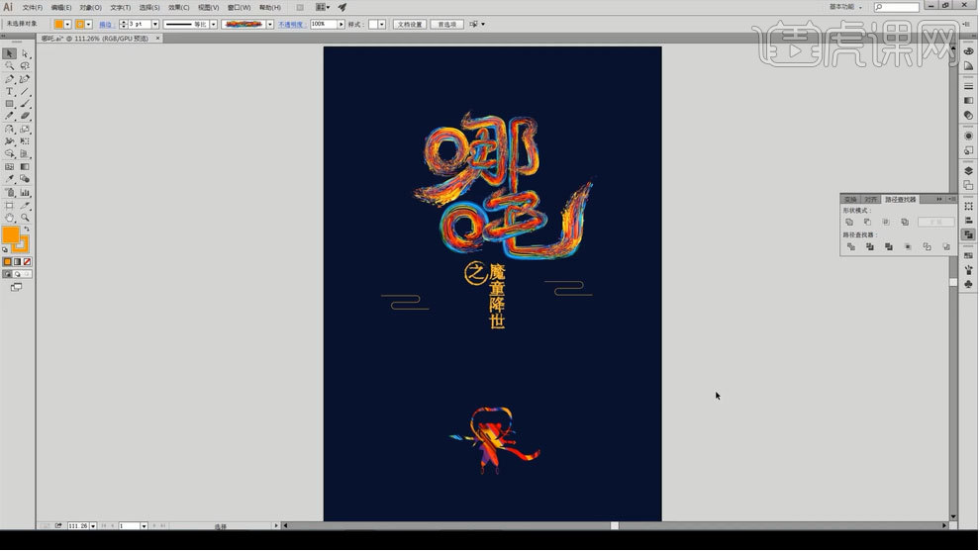Screen dimensions: 980x551
Task: Open the artboard number dropdown at bottom
Action: click(x=144, y=526)
